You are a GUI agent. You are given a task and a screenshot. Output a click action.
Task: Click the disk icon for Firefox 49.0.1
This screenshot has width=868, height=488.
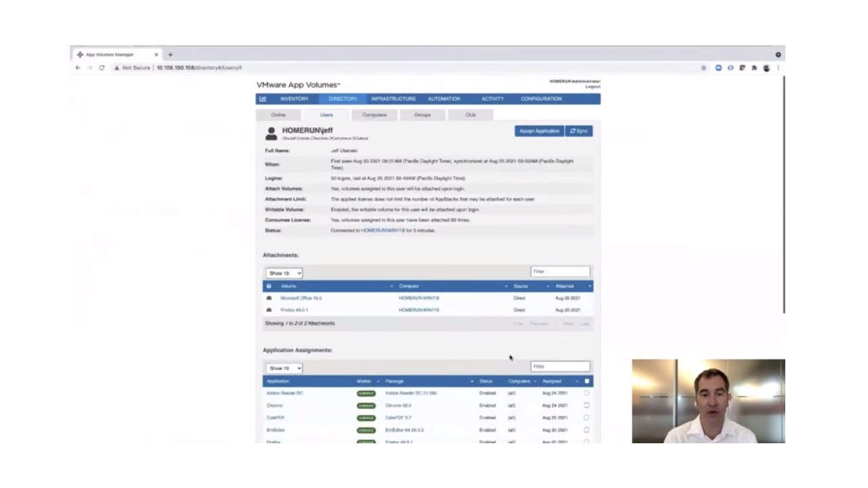tap(269, 310)
